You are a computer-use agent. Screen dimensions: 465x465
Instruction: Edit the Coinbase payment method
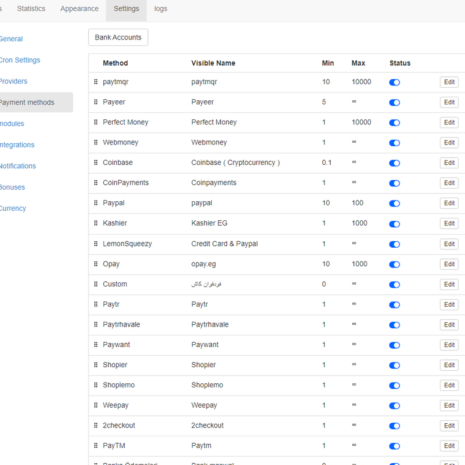pyautogui.click(x=449, y=163)
